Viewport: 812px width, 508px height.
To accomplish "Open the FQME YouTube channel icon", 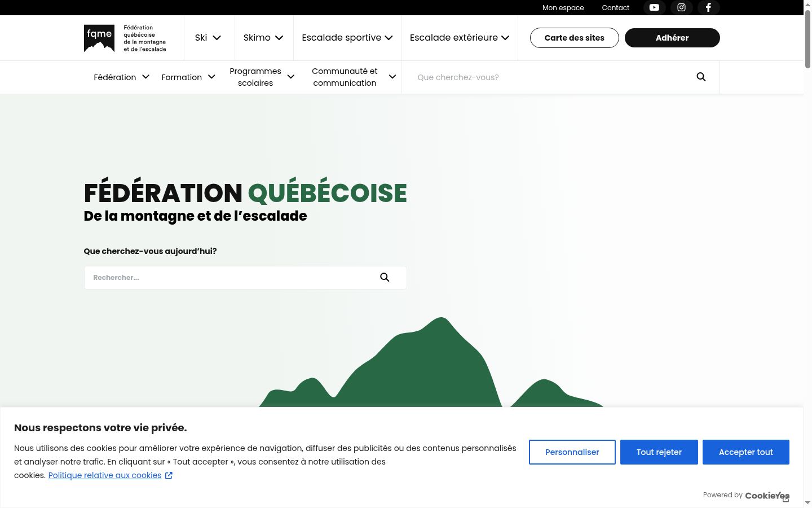I will pos(654,7).
